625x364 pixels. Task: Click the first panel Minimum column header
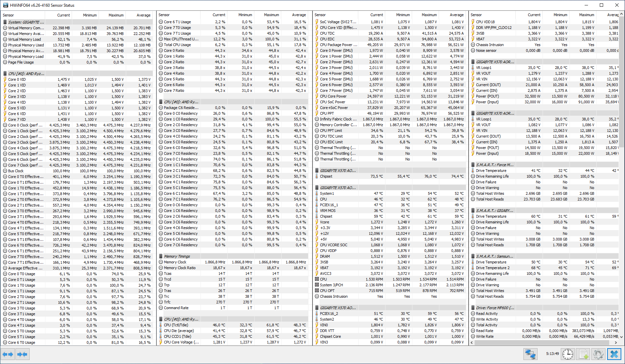point(85,15)
